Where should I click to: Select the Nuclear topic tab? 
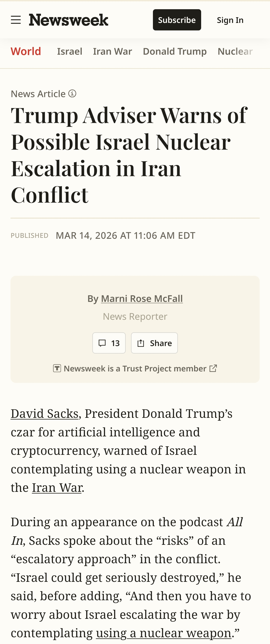[x=235, y=51]
